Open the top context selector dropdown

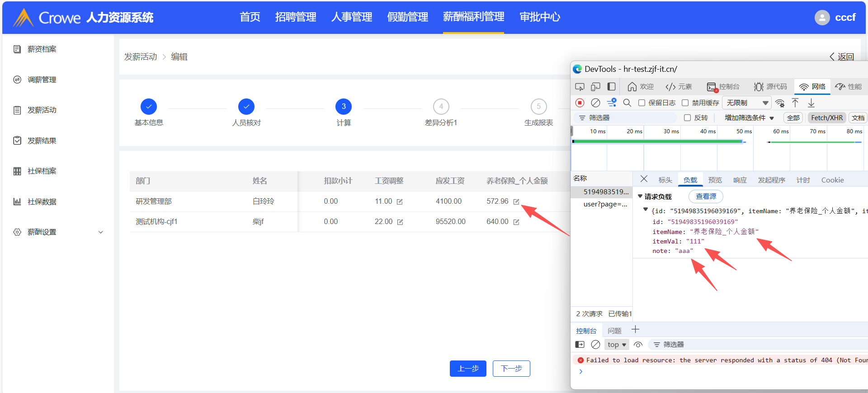click(617, 345)
